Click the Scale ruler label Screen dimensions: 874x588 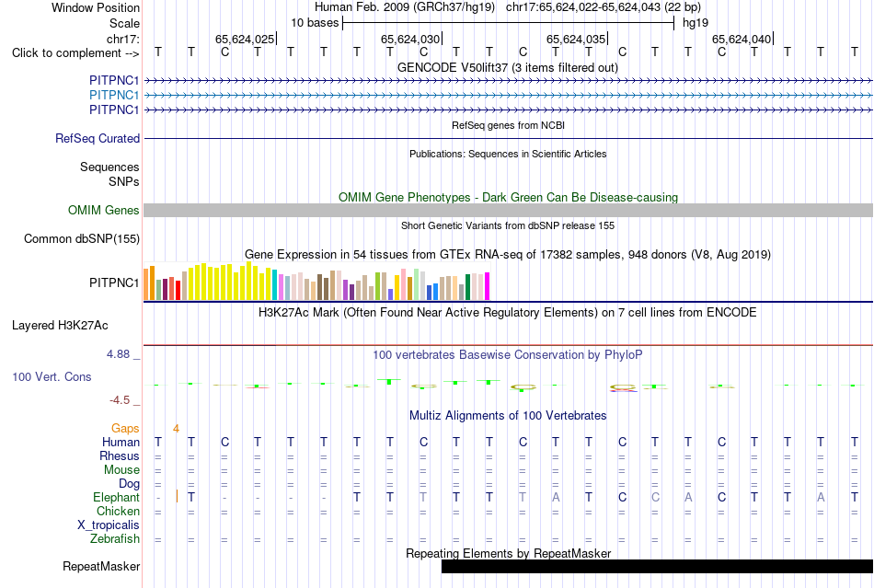click(x=124, y=23)
